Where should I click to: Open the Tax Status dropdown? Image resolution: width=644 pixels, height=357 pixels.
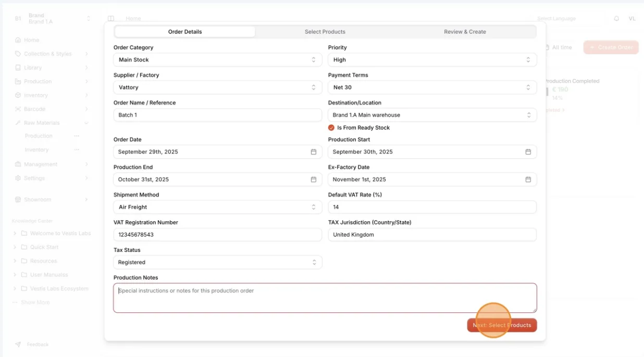218,262
